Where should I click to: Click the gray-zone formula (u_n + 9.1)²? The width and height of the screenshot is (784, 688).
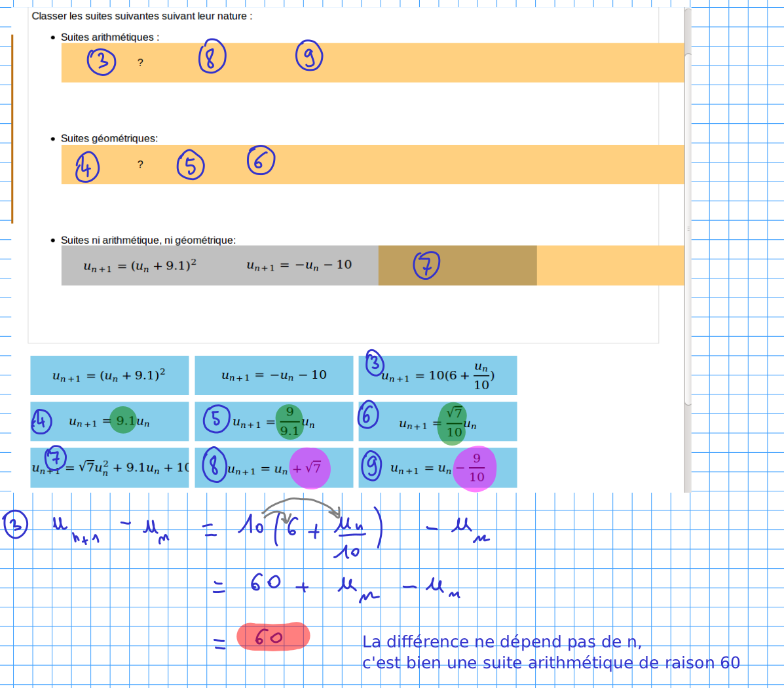click(140, 265)
